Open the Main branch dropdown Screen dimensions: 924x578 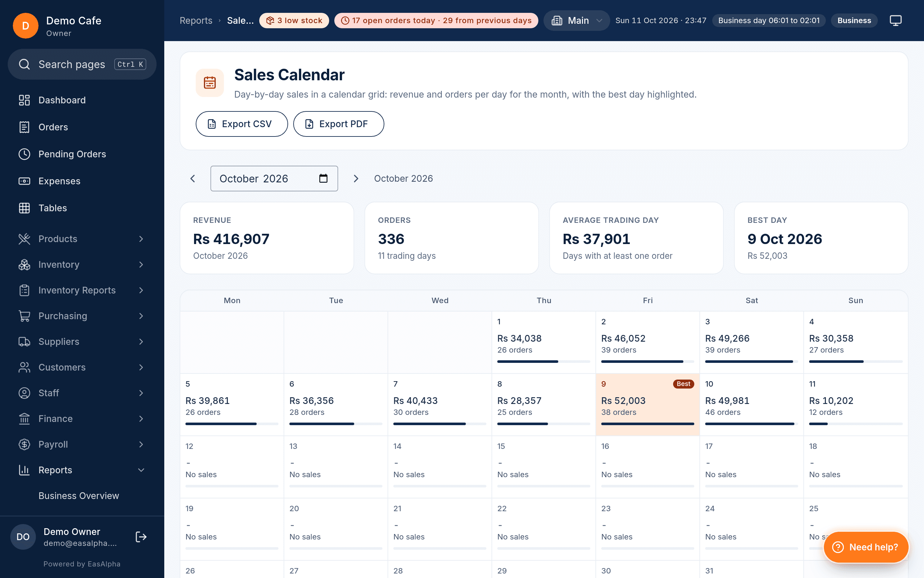(x=577, y=20)
